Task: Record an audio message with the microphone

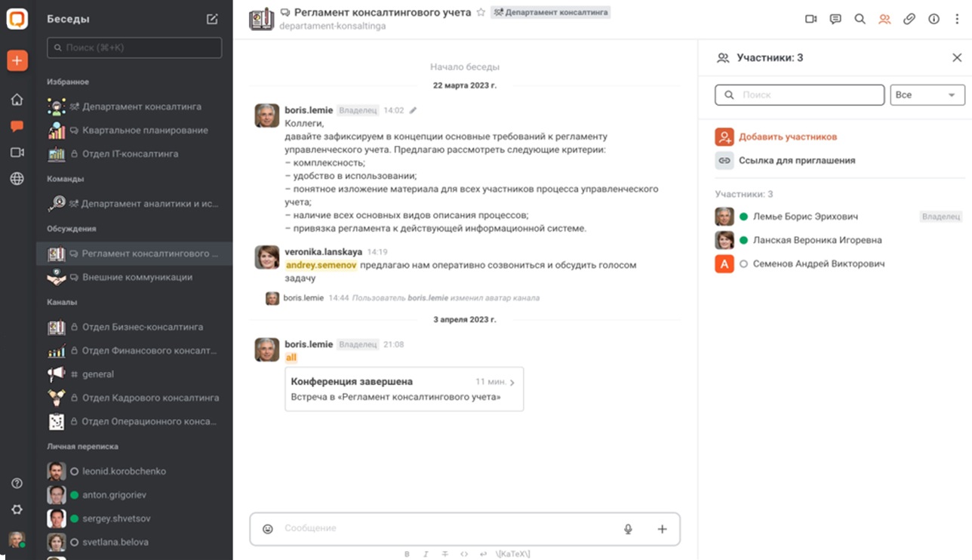Action: coord(628,529)
